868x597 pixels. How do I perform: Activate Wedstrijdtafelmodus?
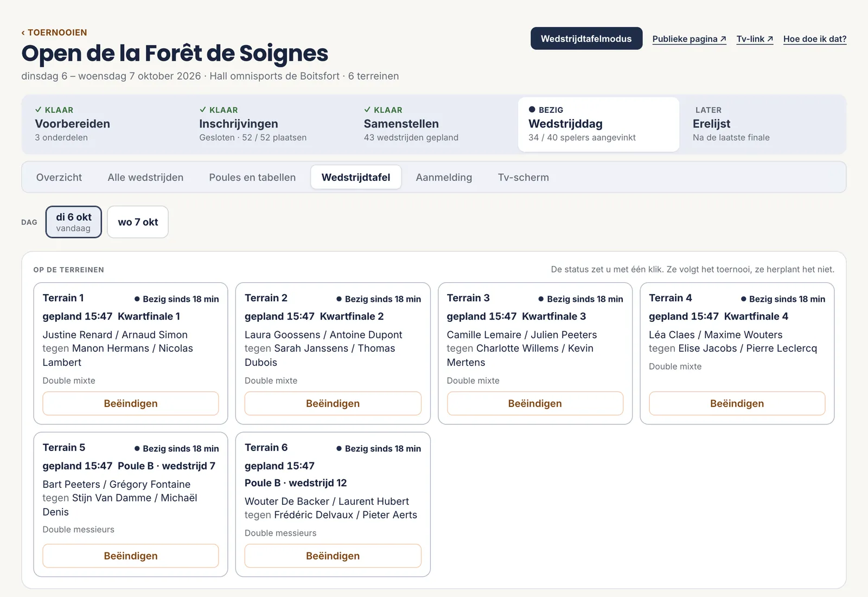(586, 39)
